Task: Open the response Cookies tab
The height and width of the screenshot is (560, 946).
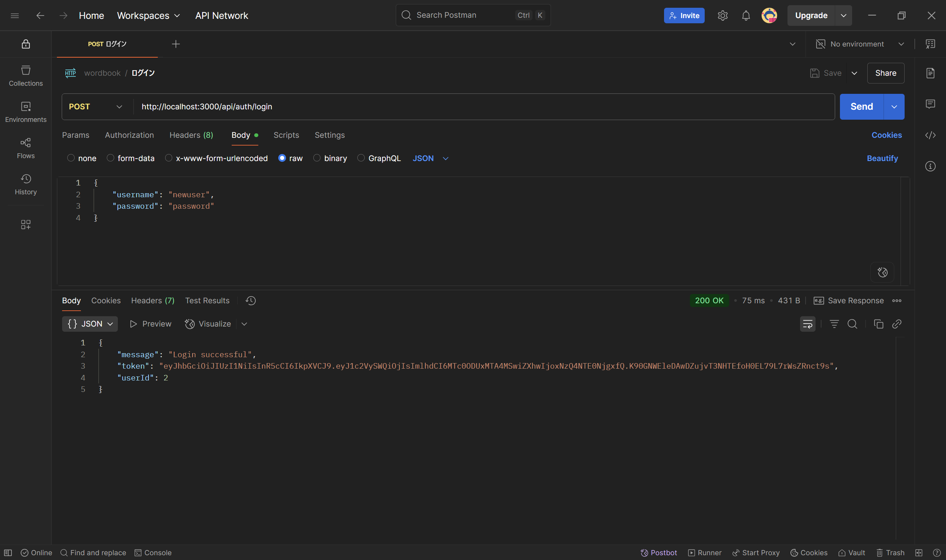Action: 106,301
